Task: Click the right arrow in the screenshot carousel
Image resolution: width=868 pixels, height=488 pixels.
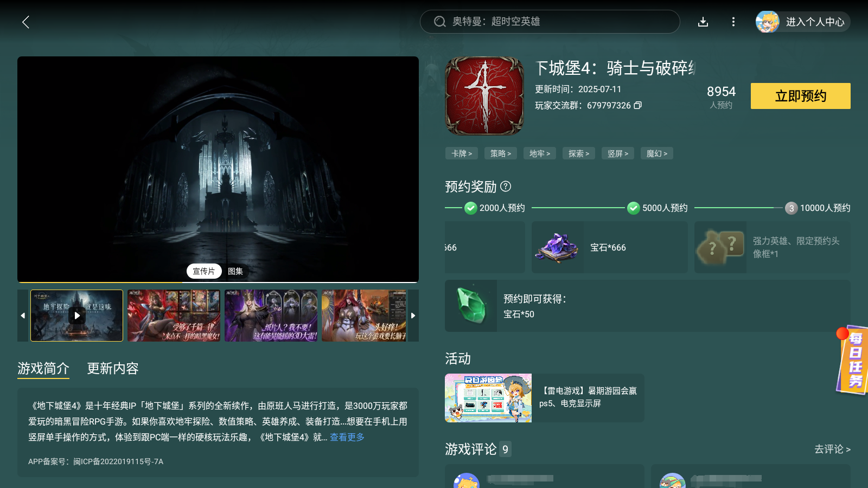Action: coord(413,315)
